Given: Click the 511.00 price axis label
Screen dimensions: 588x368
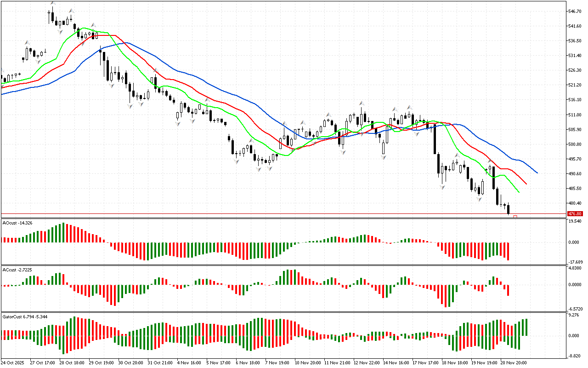Looking at the screenshot, I should 575,115.
